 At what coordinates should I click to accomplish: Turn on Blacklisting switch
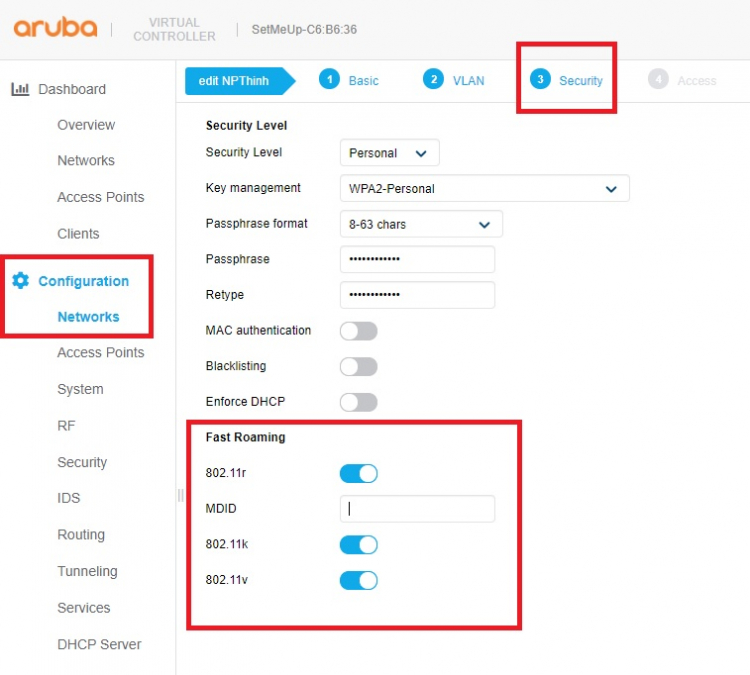pyautogui.click(x=359, y=366)
